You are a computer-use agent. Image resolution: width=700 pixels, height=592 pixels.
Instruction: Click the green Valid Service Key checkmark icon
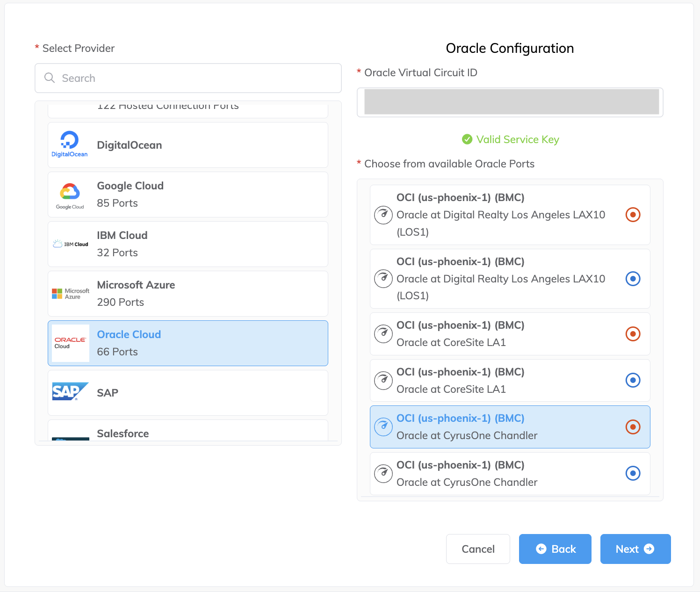click(x=467, y=139)
